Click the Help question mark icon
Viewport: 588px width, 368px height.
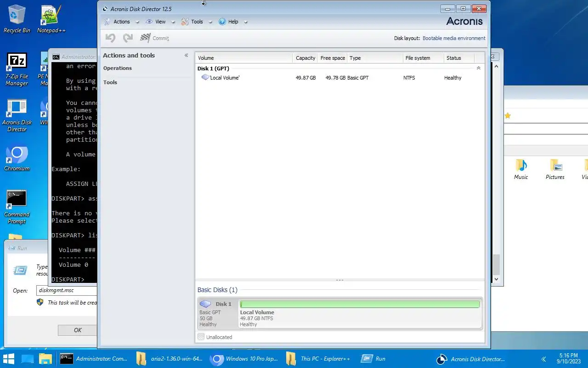pos(222,22)
